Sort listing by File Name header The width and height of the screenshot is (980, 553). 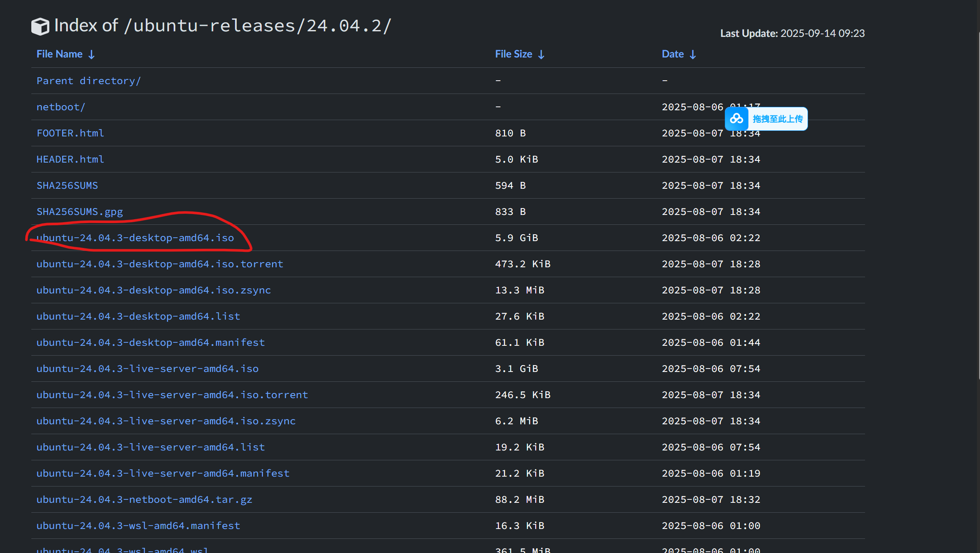pyautogui.click(x=60, y=54)
